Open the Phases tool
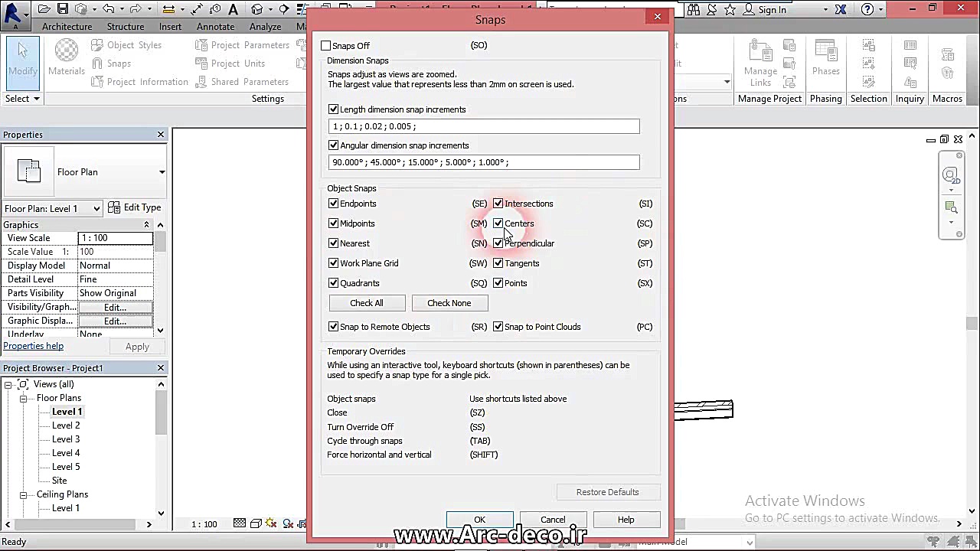The width and height of the screenshot is (980, 551). pos(825,58)
